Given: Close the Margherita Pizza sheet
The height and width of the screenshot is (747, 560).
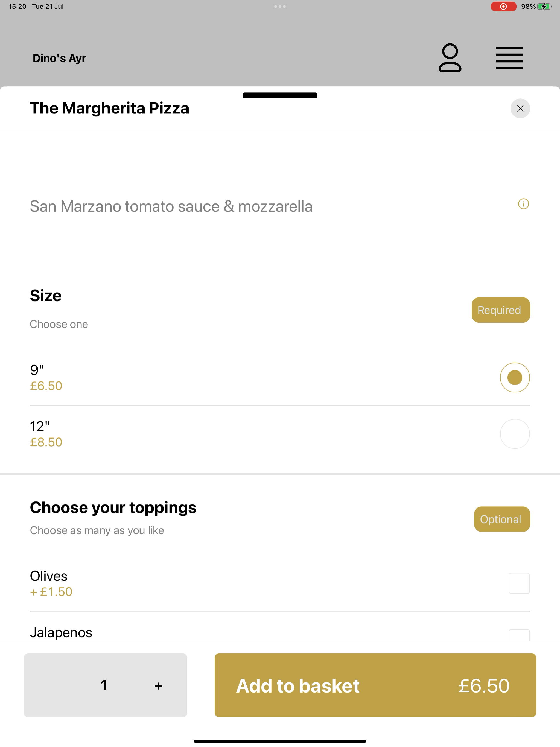Looking at the screenshot, I should pos(520,108).
